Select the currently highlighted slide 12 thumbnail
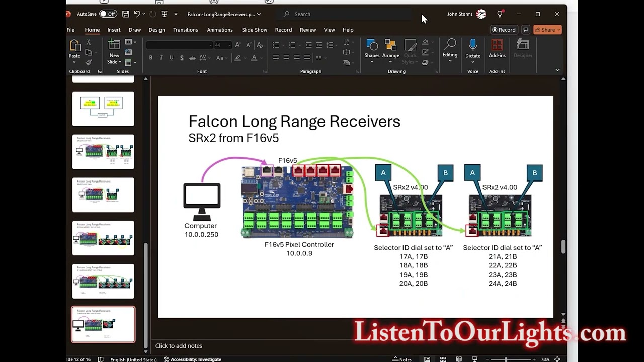Image resolution: width=644 pixels, height=362 pixels. pos(103,325)
